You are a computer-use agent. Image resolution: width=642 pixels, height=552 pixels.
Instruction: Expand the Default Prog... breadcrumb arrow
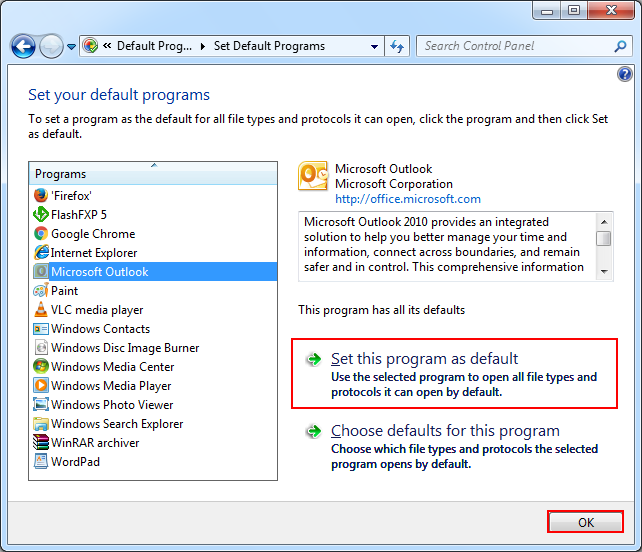(203, 46)
